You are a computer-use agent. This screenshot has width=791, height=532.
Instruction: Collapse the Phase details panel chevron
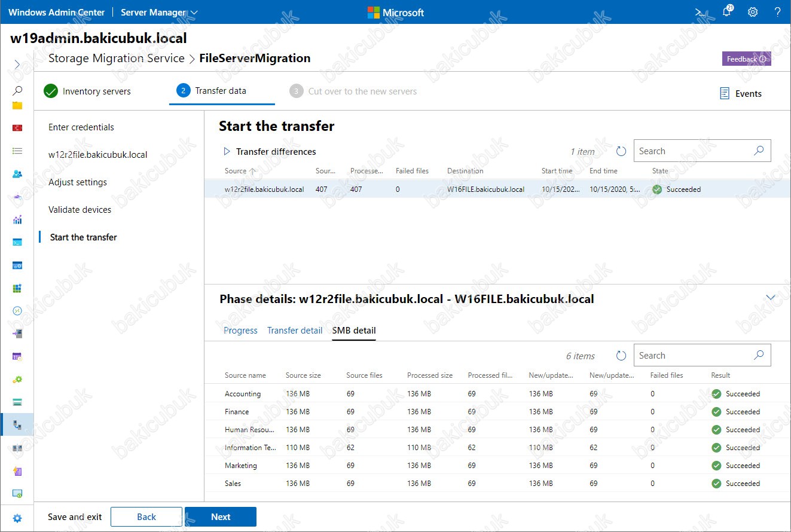pyautogui.click(x=771, y=297)
